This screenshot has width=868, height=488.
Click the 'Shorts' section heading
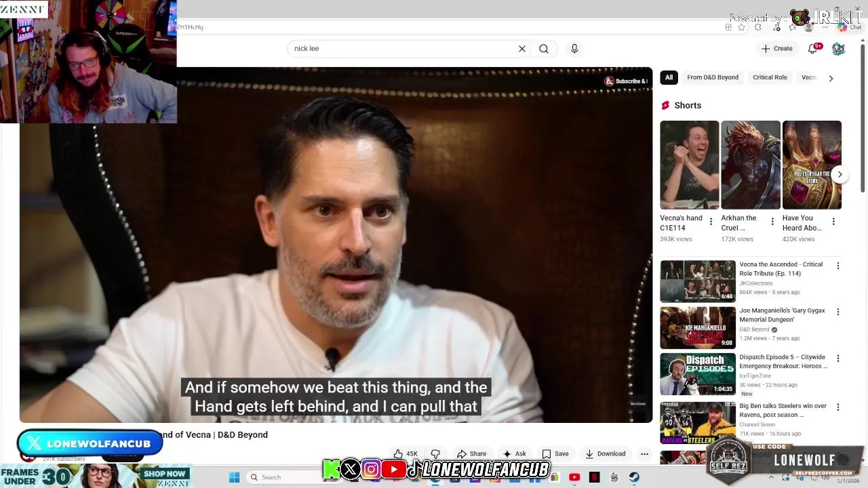point(688,105)
